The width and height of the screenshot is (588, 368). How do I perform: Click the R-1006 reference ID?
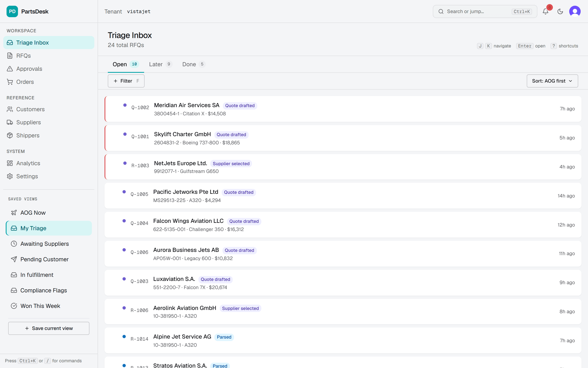(139, 310)
